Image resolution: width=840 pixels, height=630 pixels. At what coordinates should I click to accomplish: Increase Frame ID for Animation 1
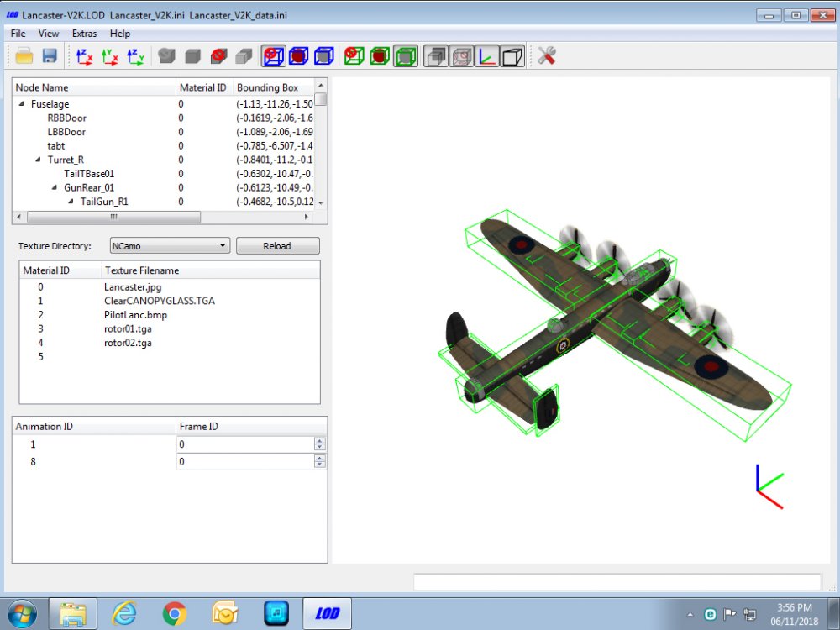point(320,441)
